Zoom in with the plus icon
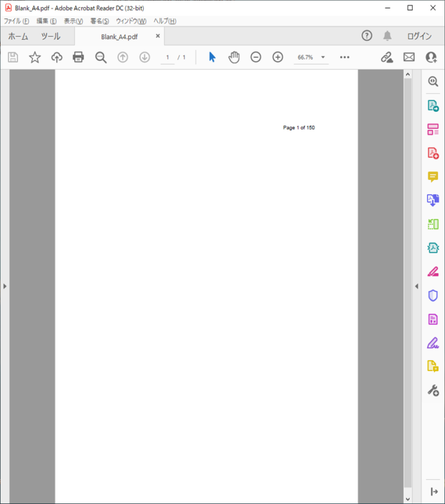445x504 pixels. click(278, 57)
